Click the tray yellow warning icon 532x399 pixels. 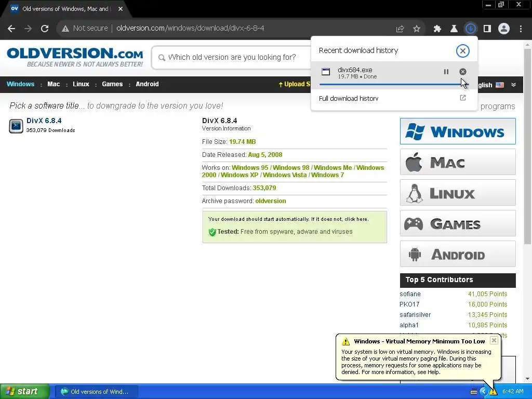pos(493,392)
